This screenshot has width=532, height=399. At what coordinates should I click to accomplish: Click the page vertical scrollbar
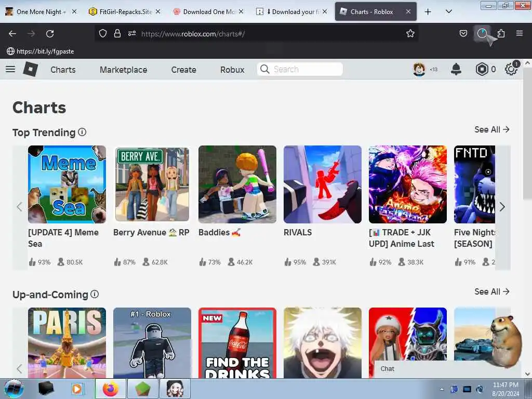(527, 134)
